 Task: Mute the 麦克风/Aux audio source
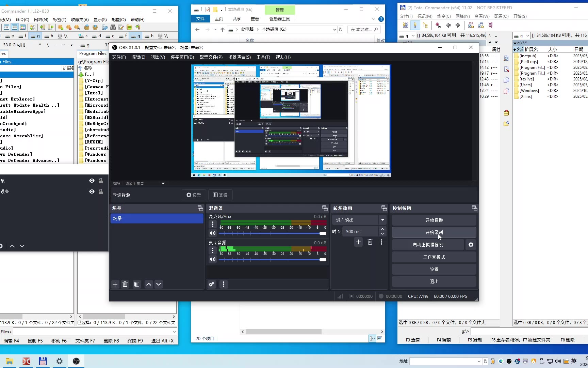tap(213, 233)
